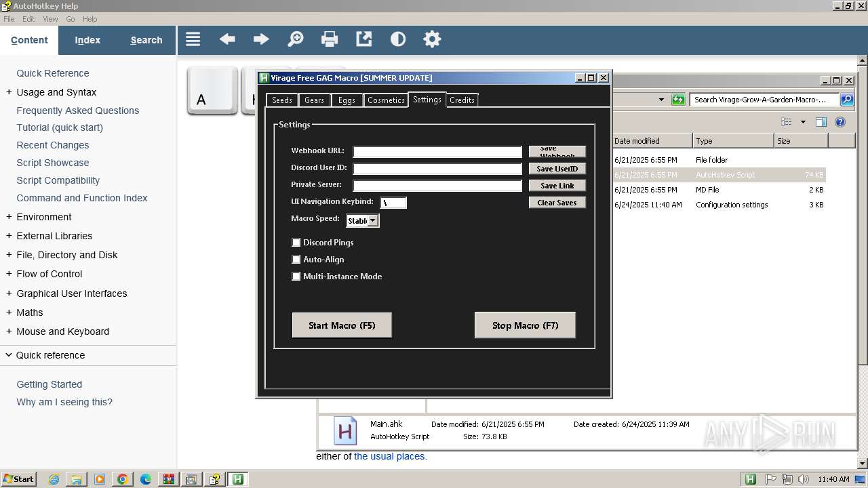
Task: Click the Stop Macro (F7) button
Action: pyautogui.click(x=526, y=325)
